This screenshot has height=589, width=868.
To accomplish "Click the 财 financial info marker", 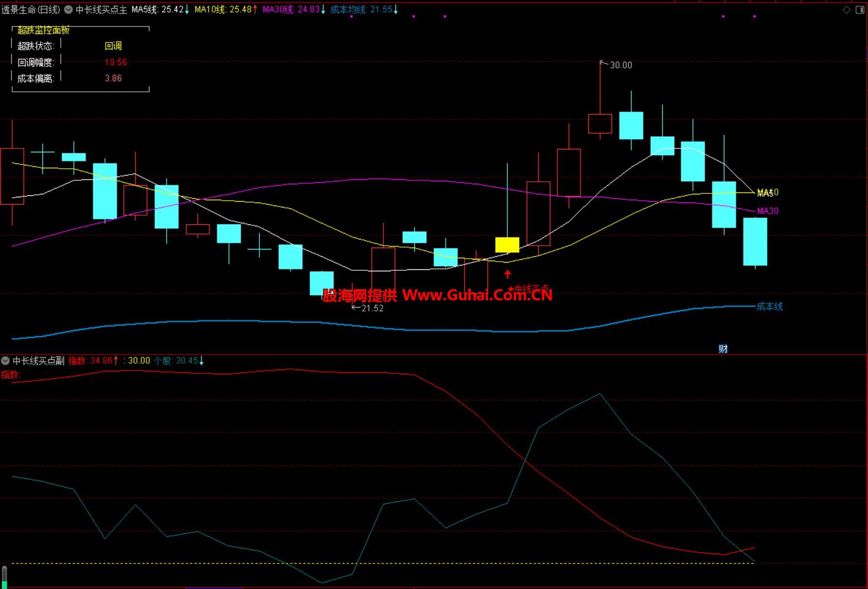I will (723, 349).
